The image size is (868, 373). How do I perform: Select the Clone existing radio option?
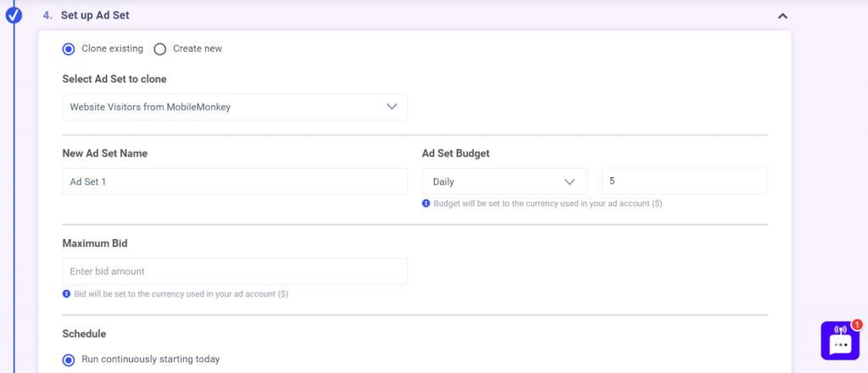pyautogui.click(x=69, y=48)
